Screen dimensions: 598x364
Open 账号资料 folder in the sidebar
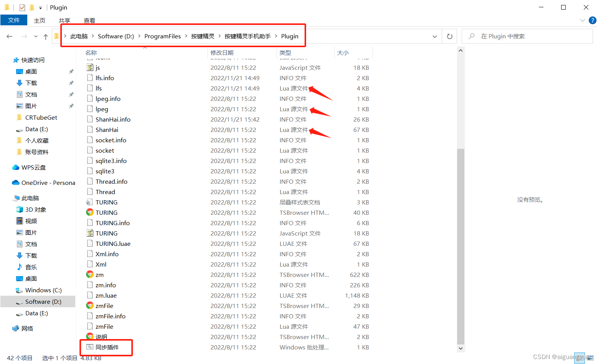click(37, 152)
